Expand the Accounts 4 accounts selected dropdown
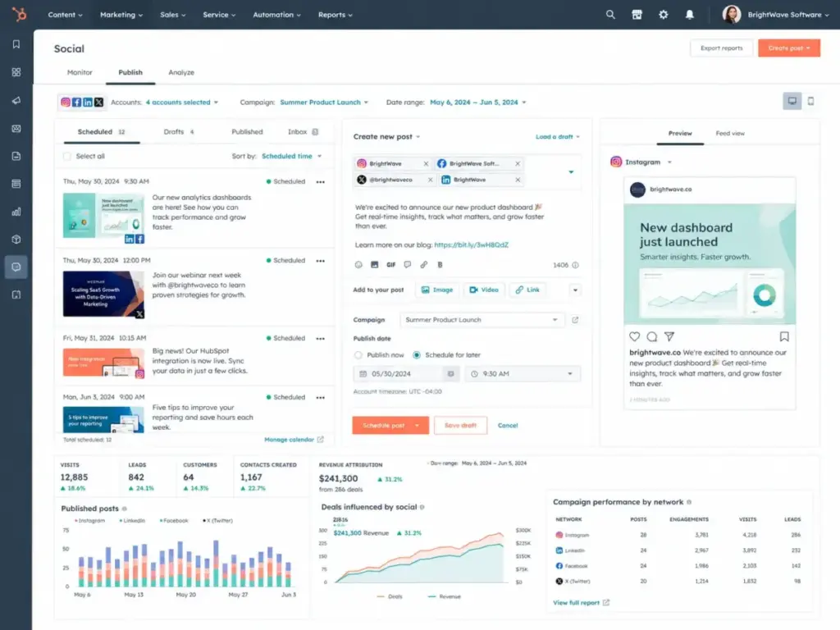The height and width of the screenshot is (630, 840). tap(182, 103)
